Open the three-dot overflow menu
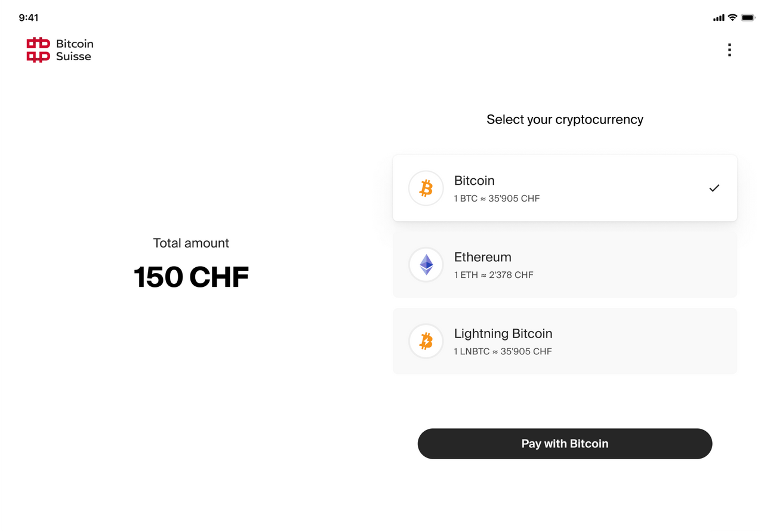This screenshot has height=532, width=764. pyautogui.click(x=729, y=50)
